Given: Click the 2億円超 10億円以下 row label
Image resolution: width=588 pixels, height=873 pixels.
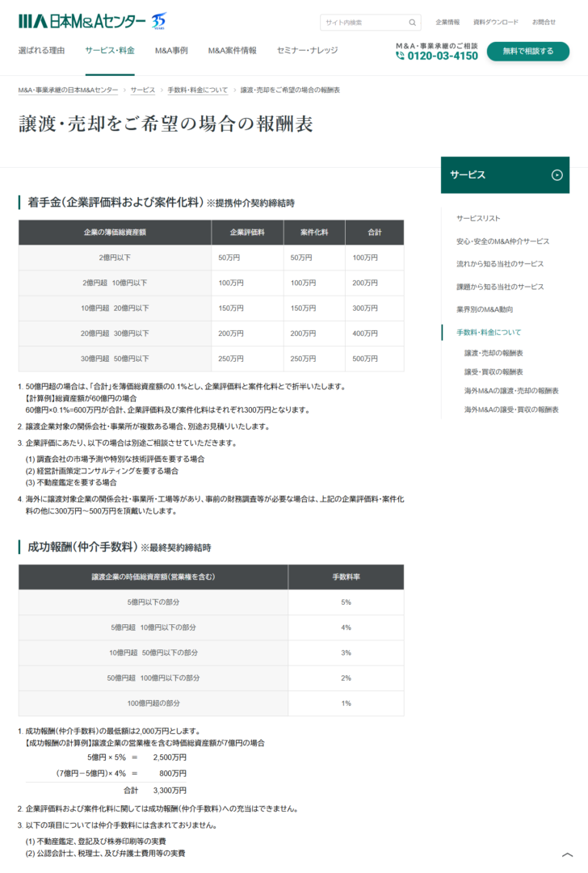Looking at the screenshot, I should tap(115, 283).
